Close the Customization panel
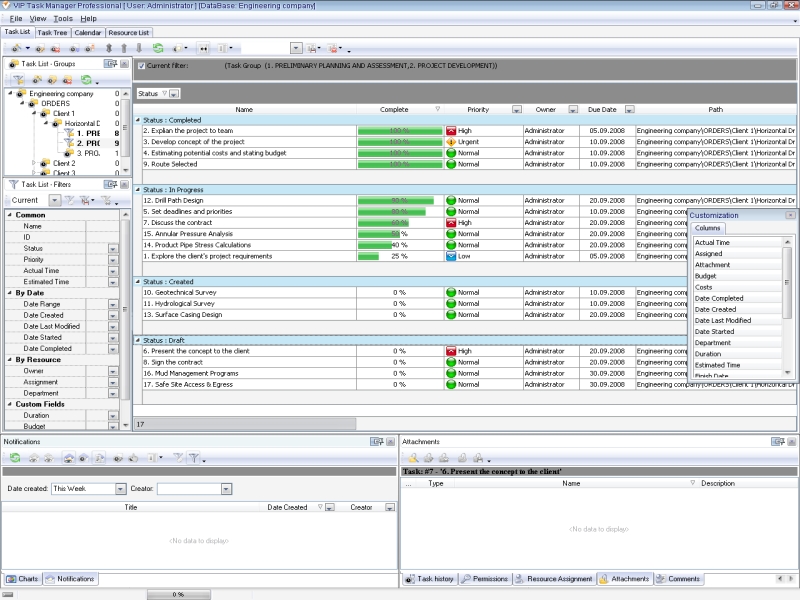Screen dimensions: 800x600 point(790,215)
